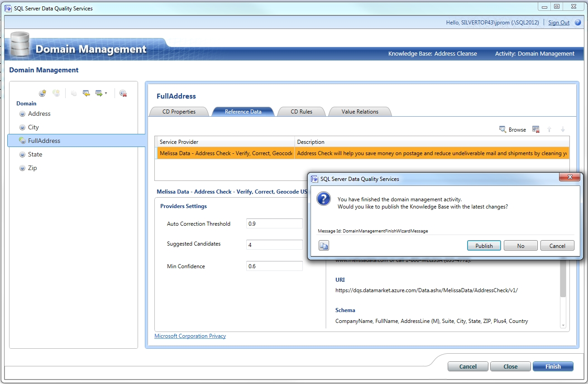Click the Sign Out link
Screen dimensions: 588x384
pos(559,23)
